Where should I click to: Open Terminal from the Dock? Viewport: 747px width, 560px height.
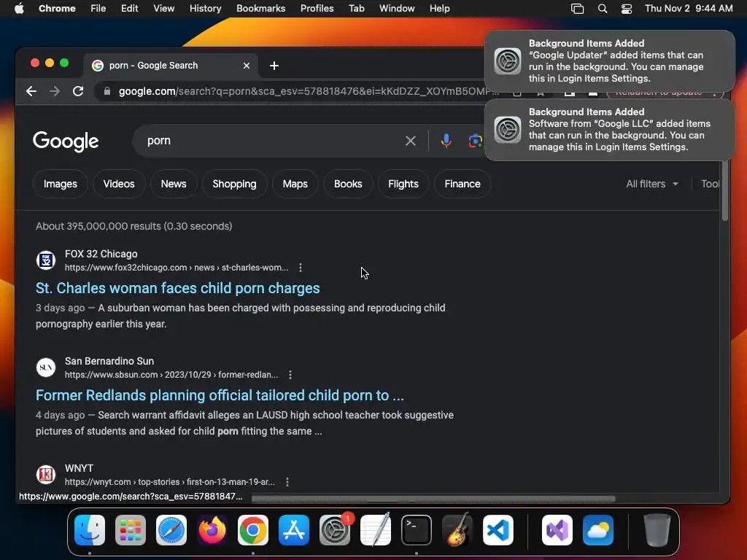(417, 530)
